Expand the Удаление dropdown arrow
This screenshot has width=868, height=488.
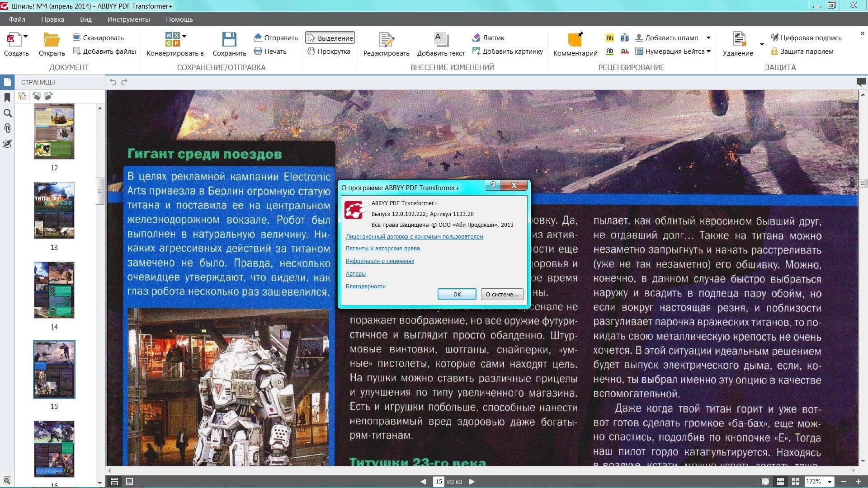pos(762,44)
